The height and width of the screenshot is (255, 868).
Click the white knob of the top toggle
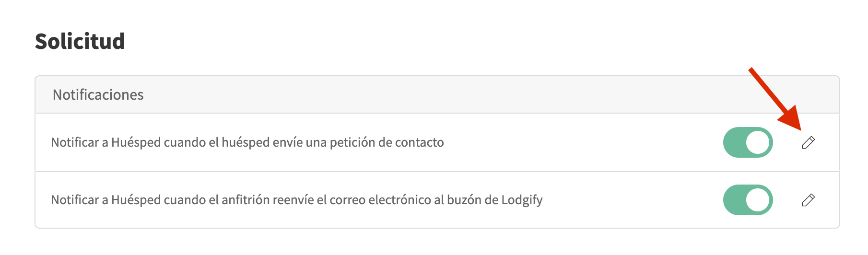[758, 142]
